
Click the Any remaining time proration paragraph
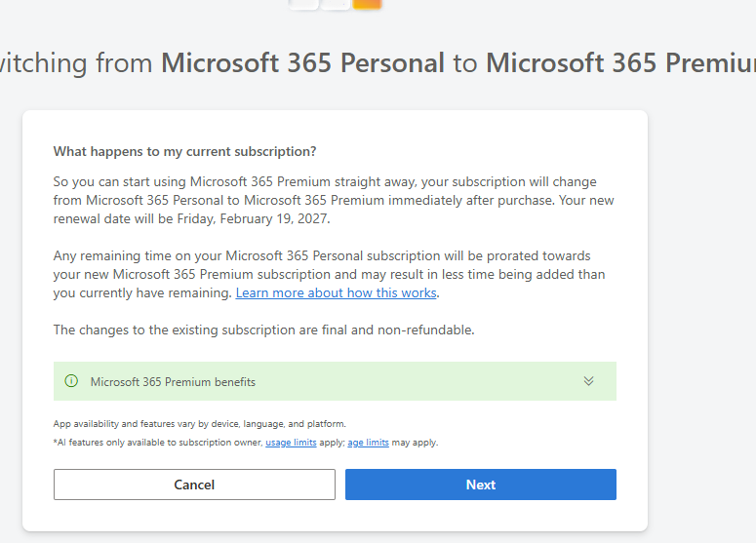click(332, 274)
